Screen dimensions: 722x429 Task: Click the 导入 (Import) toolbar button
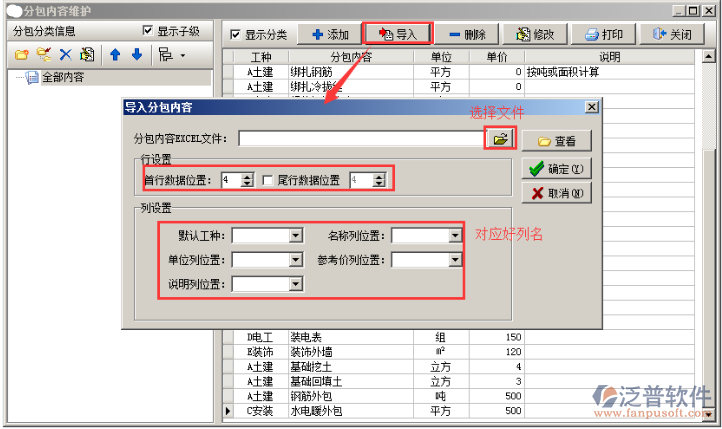point(397,34)
